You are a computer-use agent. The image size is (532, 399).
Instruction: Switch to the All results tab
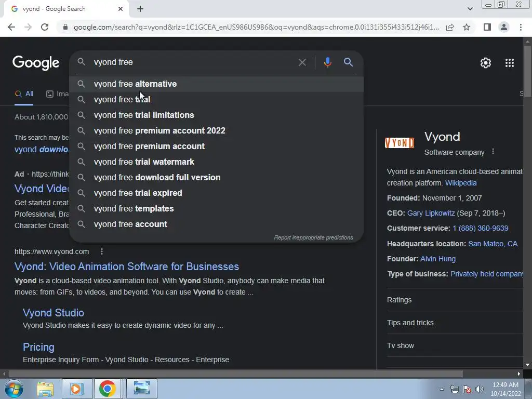pyautogui.click(x=24, y=94)
